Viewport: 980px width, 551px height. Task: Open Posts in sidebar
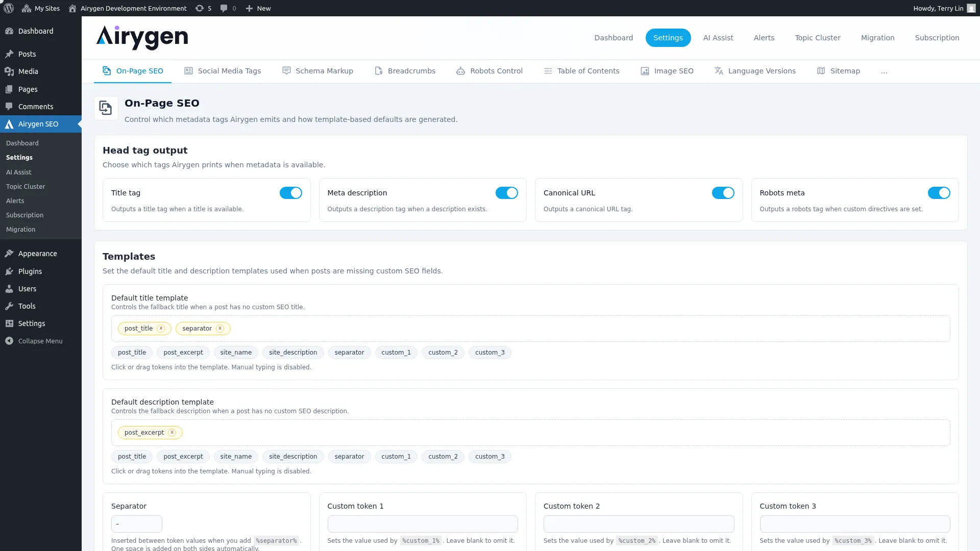pos(41,54)
